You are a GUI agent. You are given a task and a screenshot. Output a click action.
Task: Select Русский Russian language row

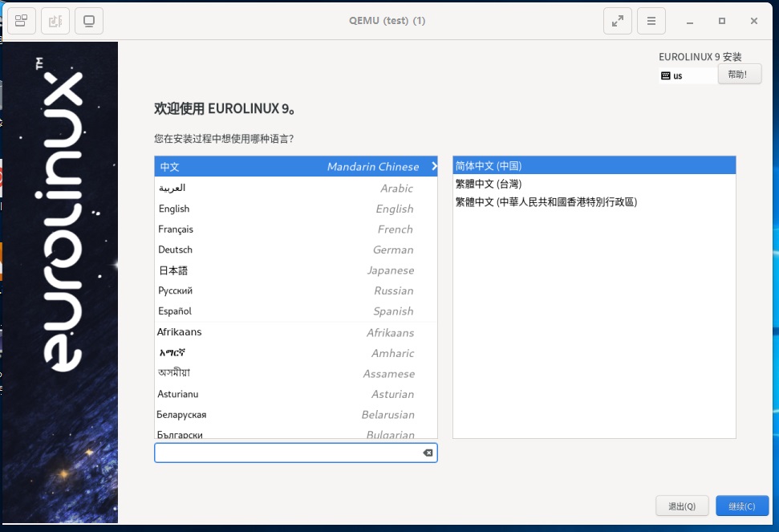click(296, 290)
